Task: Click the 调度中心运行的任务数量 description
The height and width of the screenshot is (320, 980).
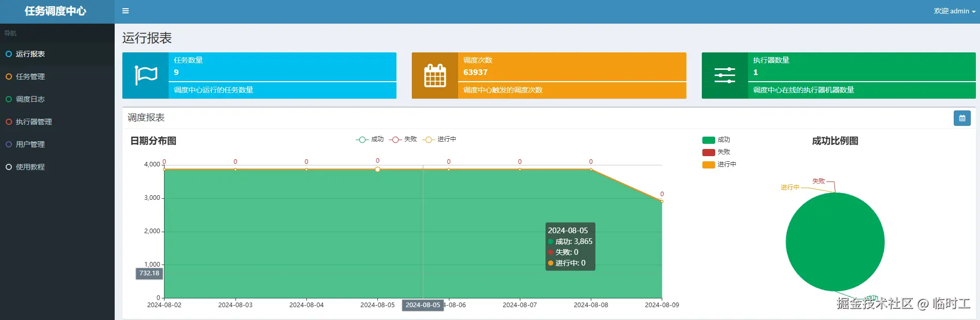Action: [213, 90]
